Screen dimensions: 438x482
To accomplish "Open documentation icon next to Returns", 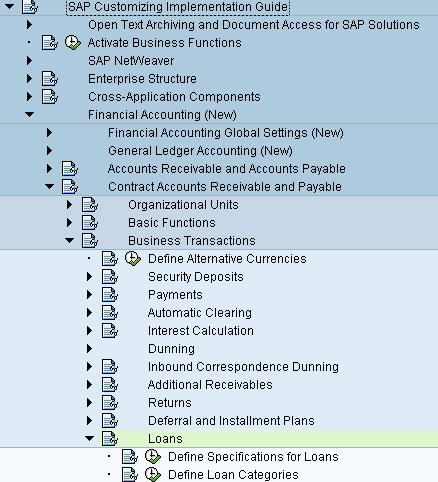I will pyautogui.click(x=110, y=403).
